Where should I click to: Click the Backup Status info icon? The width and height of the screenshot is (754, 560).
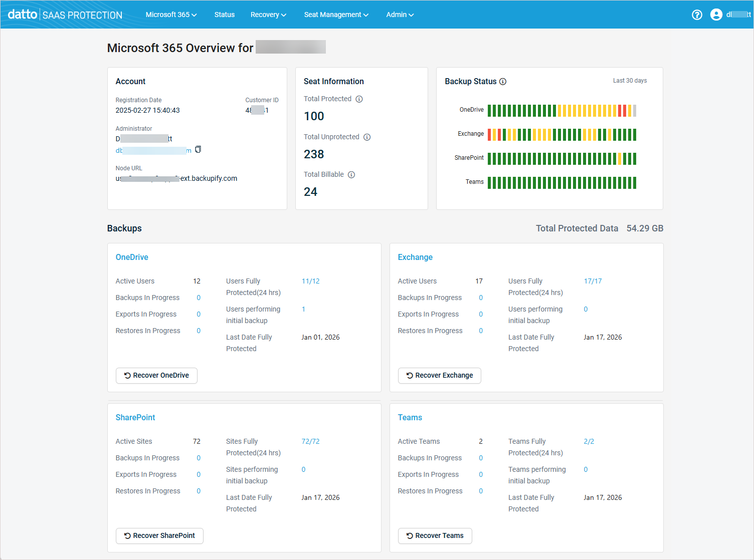point(503,82)
